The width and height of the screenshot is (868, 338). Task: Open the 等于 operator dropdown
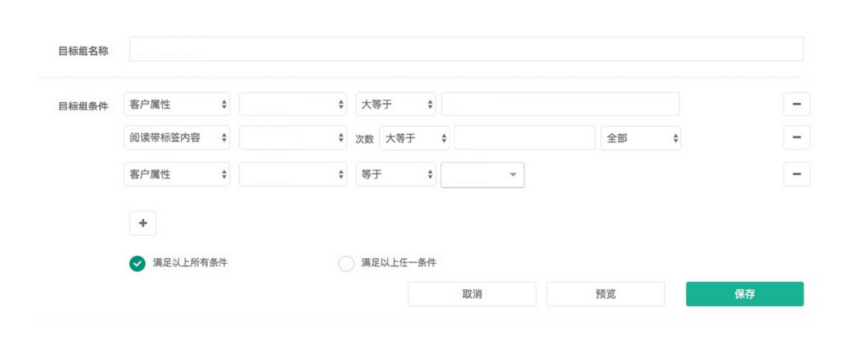tap(396, 174)
